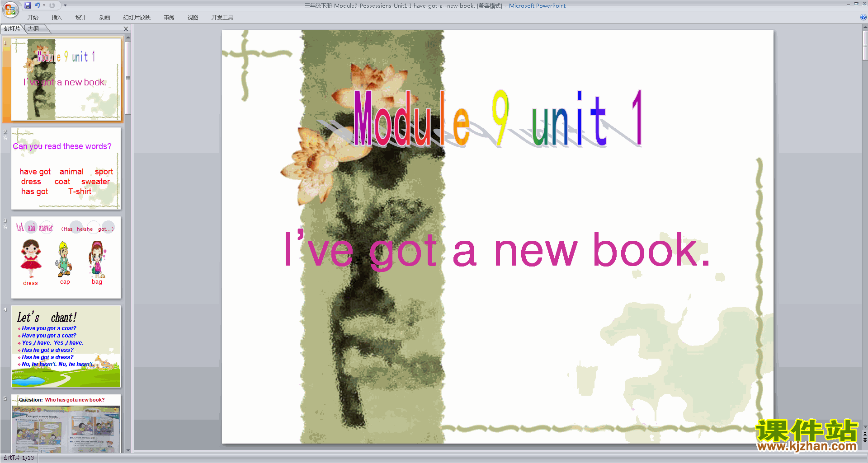
Task: Select the 幻灯片 pane tab
Action: click(12, 29)
